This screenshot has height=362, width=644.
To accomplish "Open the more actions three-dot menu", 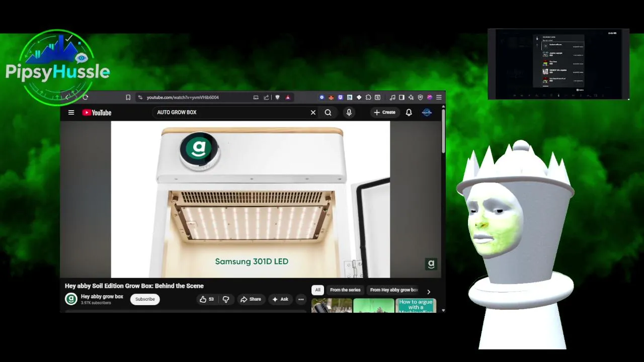I will point(301,299).
